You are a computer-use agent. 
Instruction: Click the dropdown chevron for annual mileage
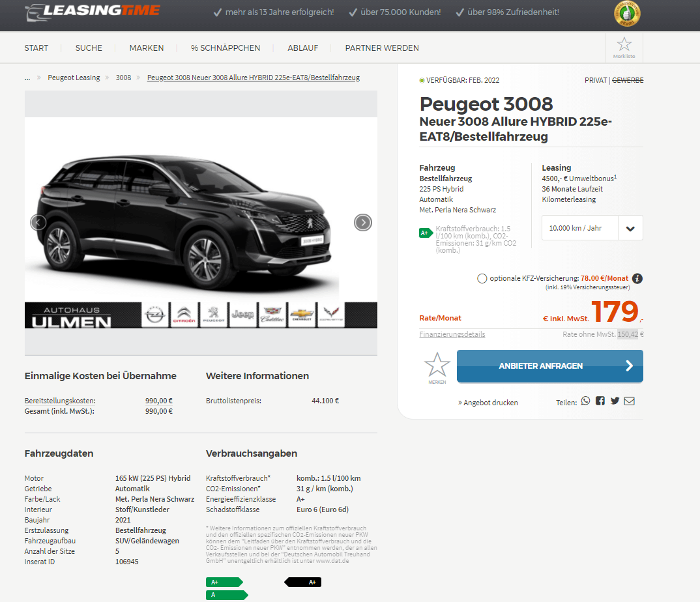(x=630, y=229)
